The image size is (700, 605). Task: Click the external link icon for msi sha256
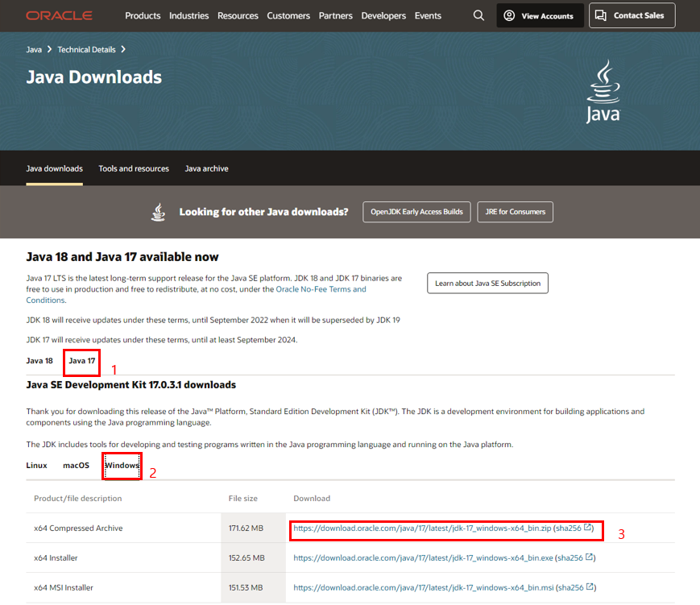click(590, 586)
